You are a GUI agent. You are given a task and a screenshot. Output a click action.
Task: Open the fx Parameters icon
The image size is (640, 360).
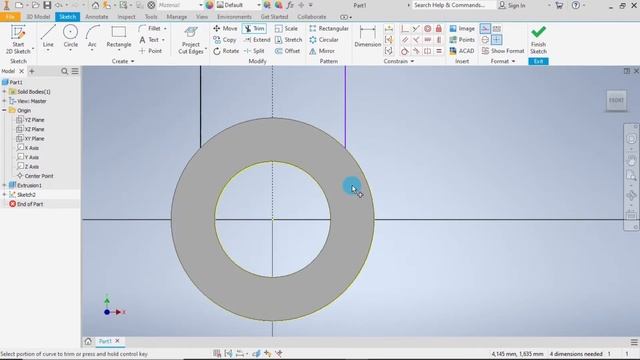click(x=290, y=5)
